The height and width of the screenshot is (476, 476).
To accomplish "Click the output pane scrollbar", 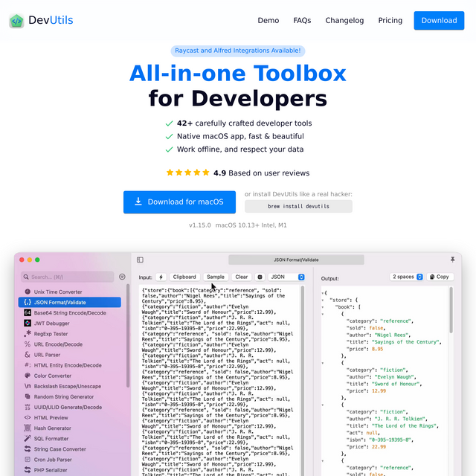I will [x=451, y=309].
